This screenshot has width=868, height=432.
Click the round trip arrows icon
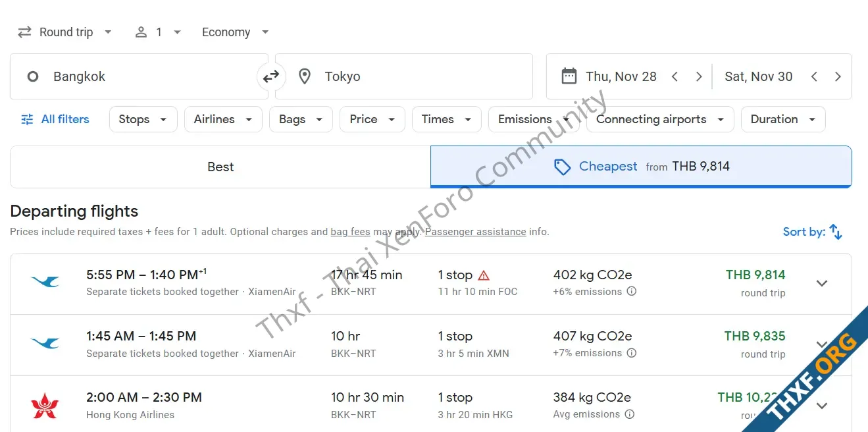coord(24,32)
